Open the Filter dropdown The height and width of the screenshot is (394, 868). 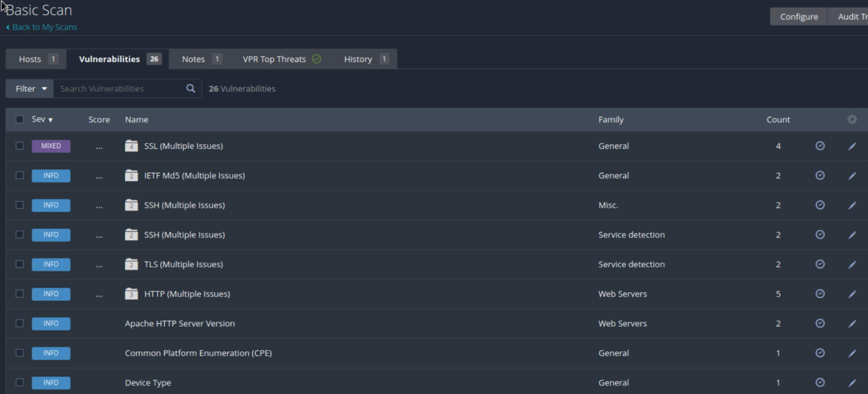tap(30, 88)
